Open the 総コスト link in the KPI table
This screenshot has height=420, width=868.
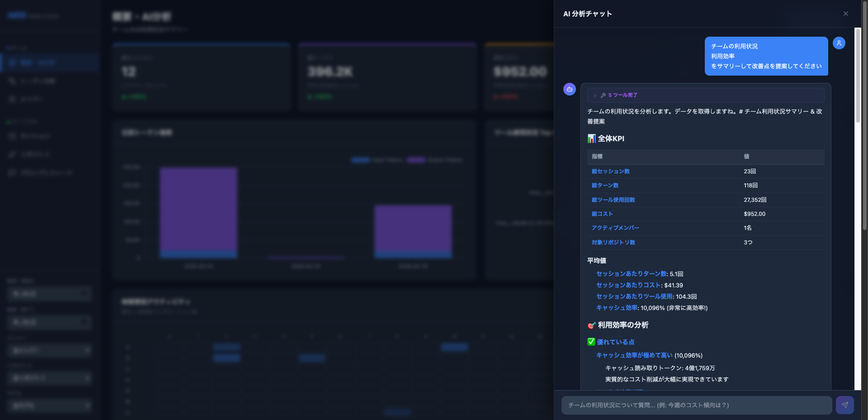pyautogui.click(x=602, y=214)
